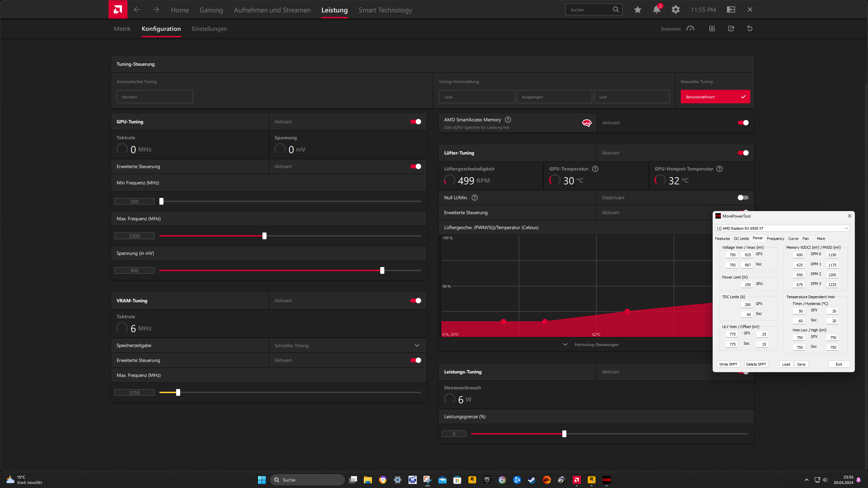Click the Leistungsgrenze slider handle
Viewport: 868px width, 488px height.
pos(564,434)
